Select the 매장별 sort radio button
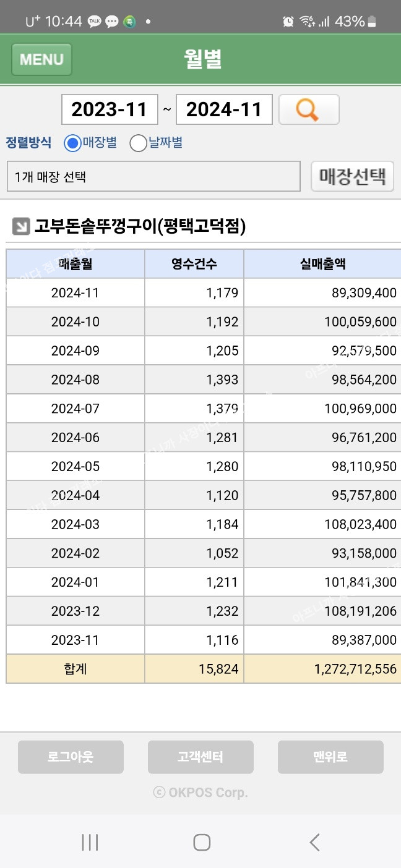This screenshot has width=401, height=868. (x=72, y=143)
